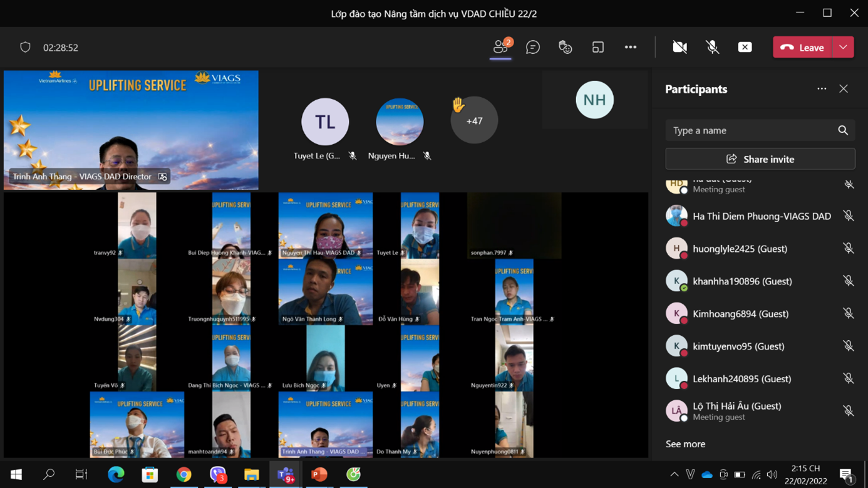Open the volume control in system tray
868x488 pixels.
[x=772, y=475]
